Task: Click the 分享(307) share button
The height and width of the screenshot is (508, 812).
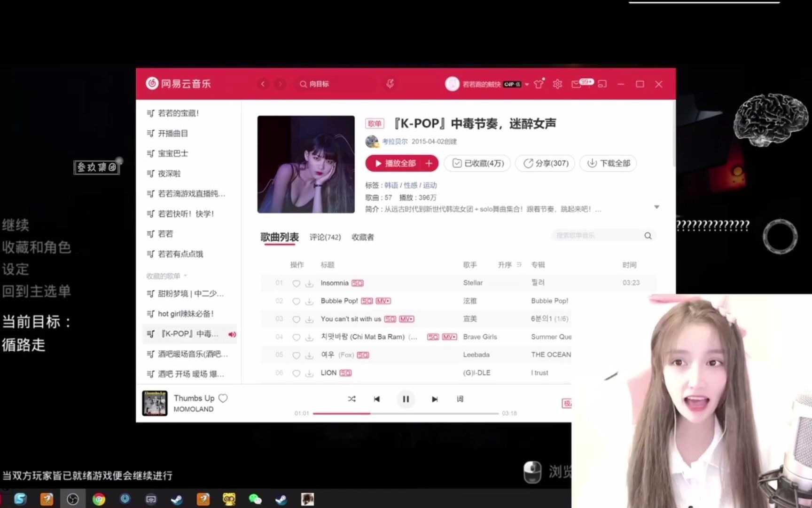Action: (545, 163)
